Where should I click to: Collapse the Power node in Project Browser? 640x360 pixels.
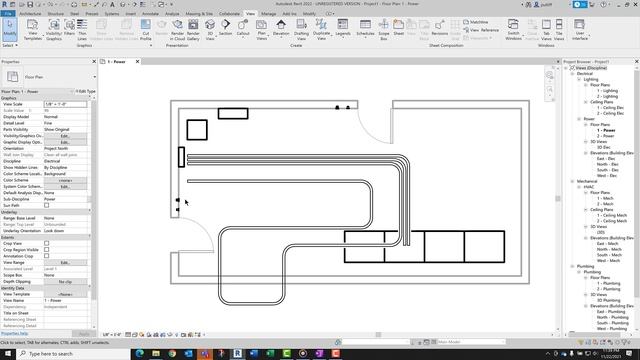(579, 119)
